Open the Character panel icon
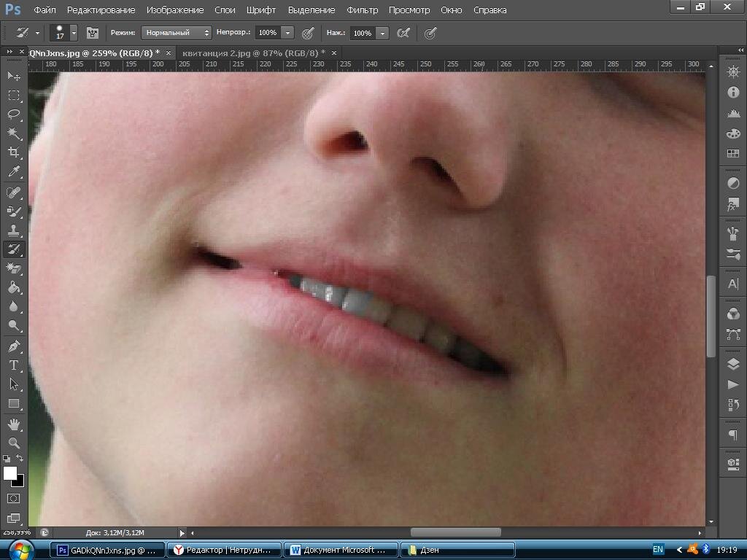The width and height of the screenshot is (747, 560). (x=733, y=284)
